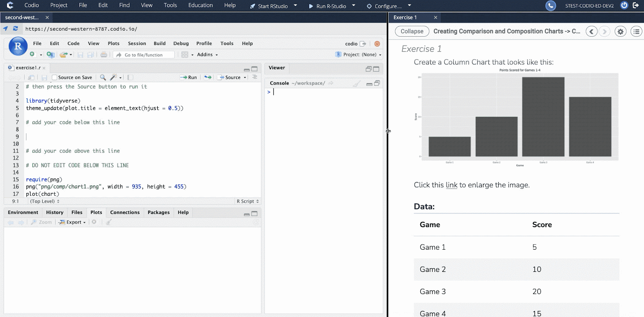Expand the Start RStudio dropdown arrow
The image size is (644, 317).
point(295,5)
